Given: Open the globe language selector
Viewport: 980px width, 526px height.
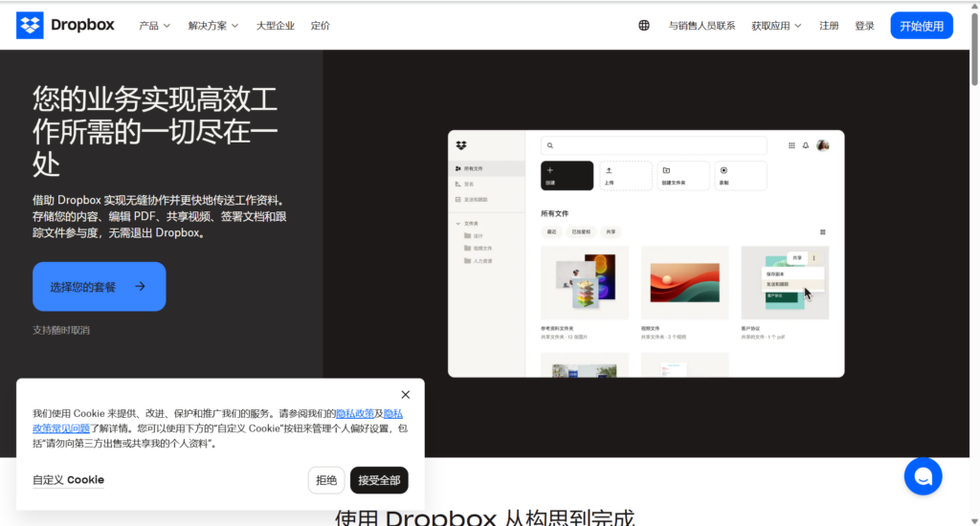Looking at the screenshot, I should pos(644,26).
